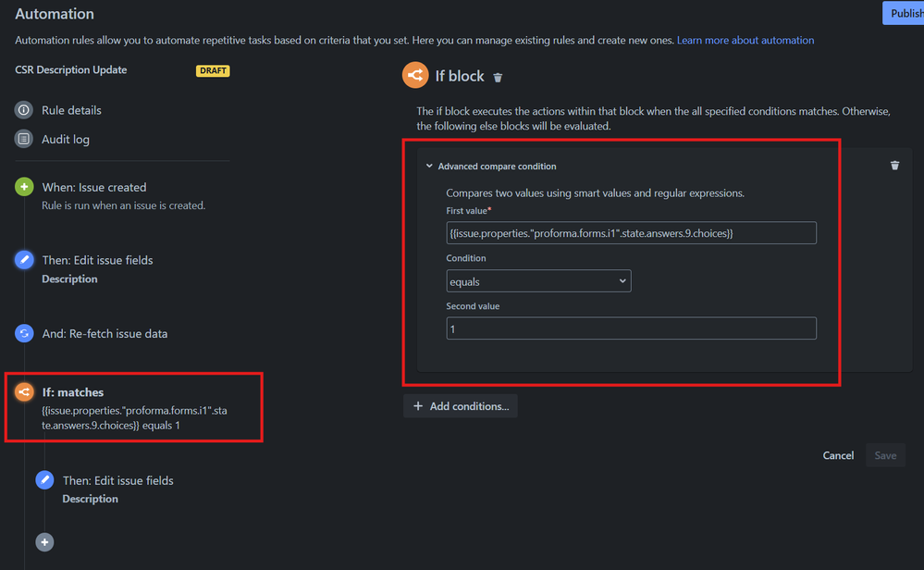Click the DRAFT status badge
Screen dimensions: 924x570
pos(213,70)
